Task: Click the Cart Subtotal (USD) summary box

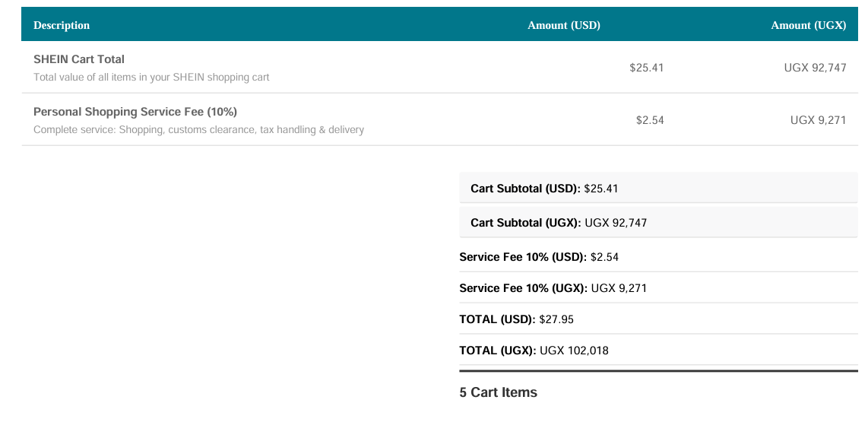Action: pyautogui.click(x=658, y=189)
